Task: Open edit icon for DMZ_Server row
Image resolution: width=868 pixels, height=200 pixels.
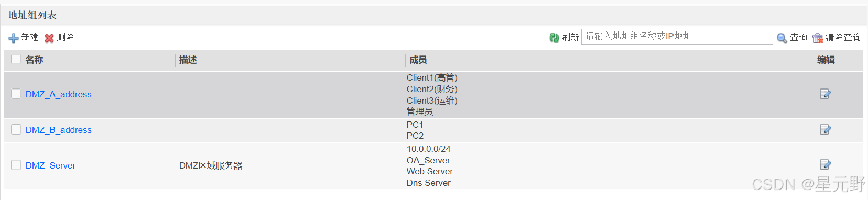Action: click(x=825, y=165)
